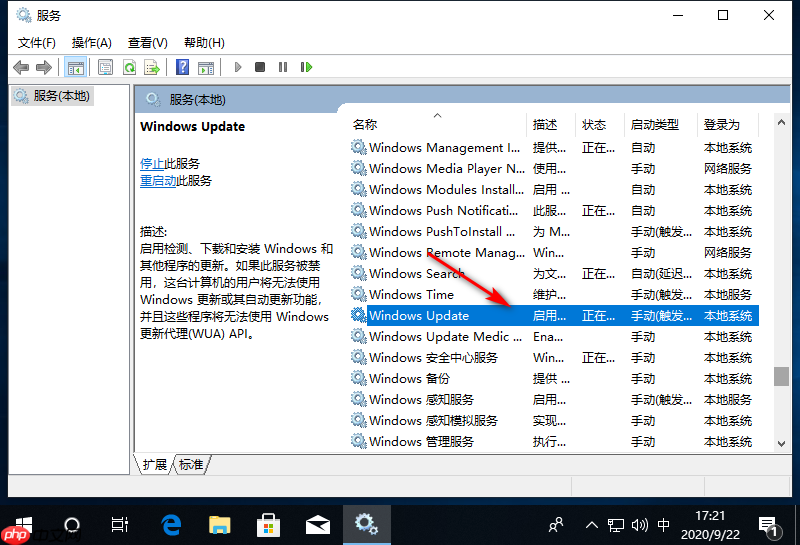Open the Help question mark icon
Screen dimensions: 800x545
click(182, 67)
